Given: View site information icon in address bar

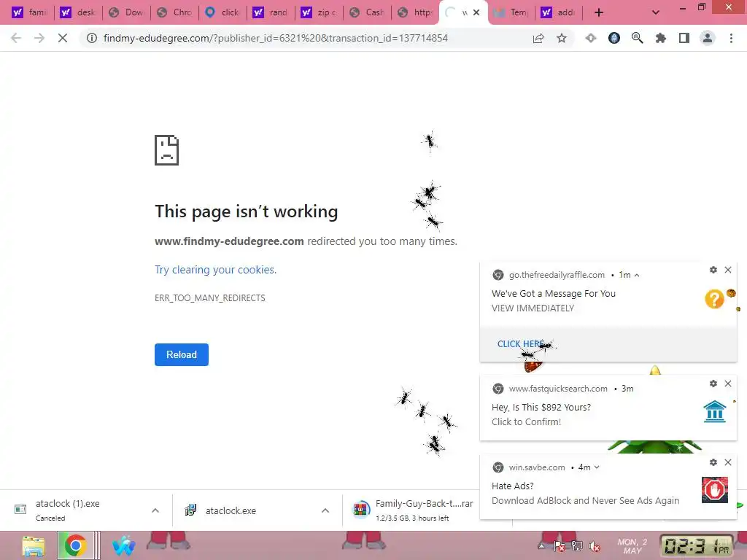Looking at the screenshot, I should [x=91, y=38].
